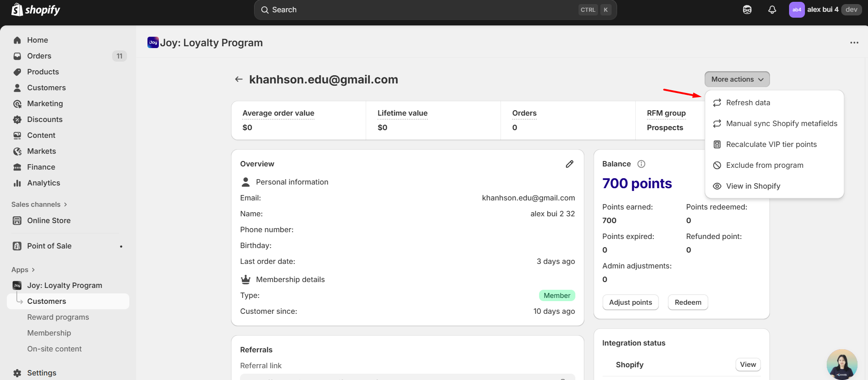Select Refresh data from the menu

pos(748,103)
